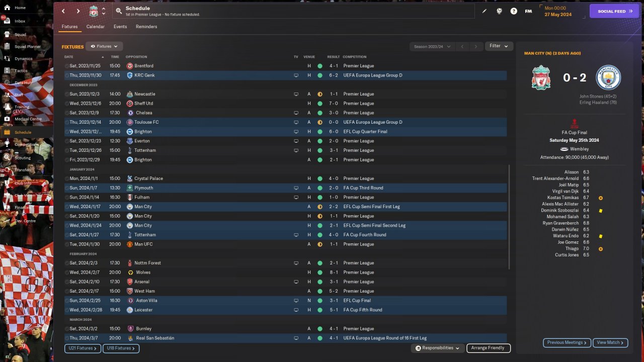Click the search magnifier icon
The height and width of the screenshot is (362, 644).
coord(118,11)
